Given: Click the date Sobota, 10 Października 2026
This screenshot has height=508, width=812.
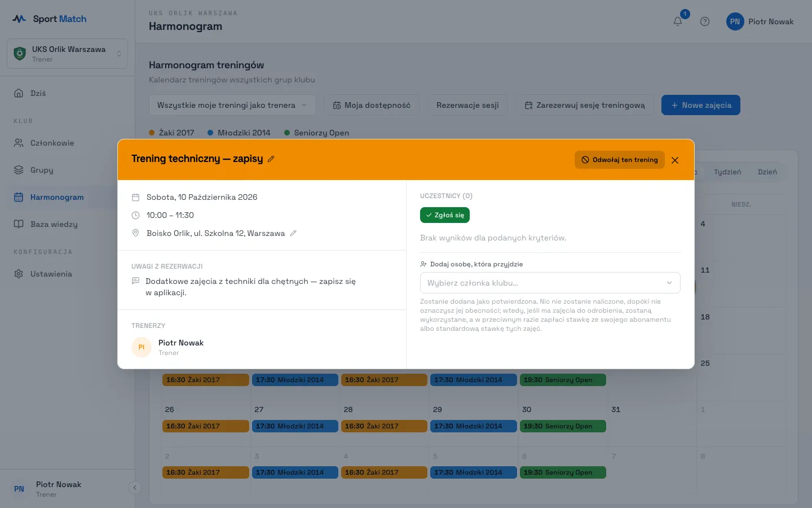Looking at the screenshot, I should (202, 197).
